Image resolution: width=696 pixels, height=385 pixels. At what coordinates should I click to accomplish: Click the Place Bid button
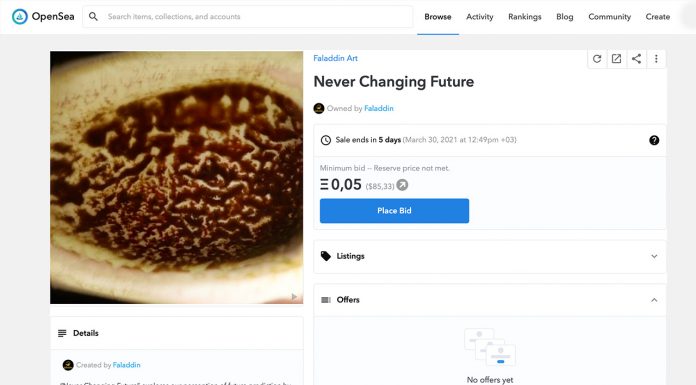[394, 210]
